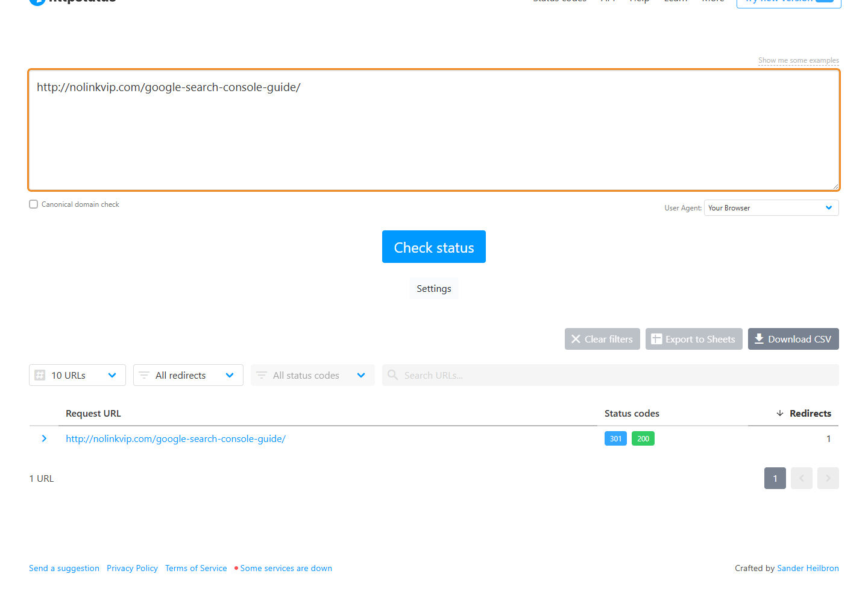Viewport: 868px width, 603px height.
Task: Click the "1 URL" result count
Action: [42, 478]
